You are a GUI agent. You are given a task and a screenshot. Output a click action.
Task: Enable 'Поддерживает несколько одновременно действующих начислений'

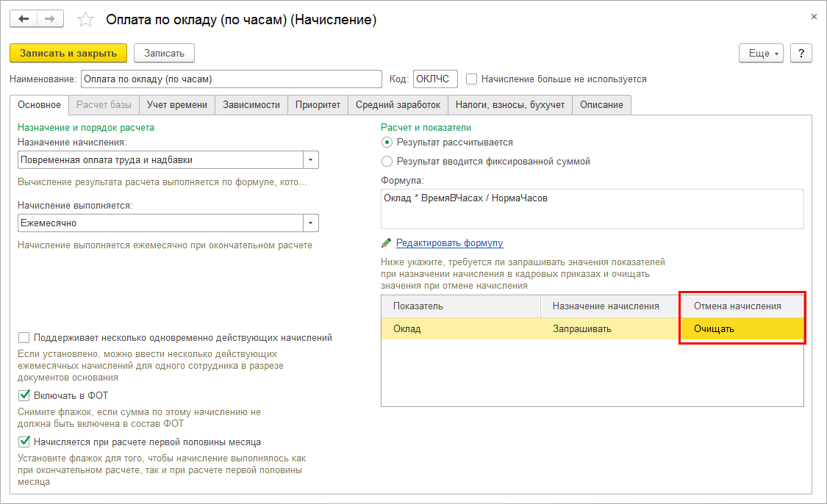(24, 338)
